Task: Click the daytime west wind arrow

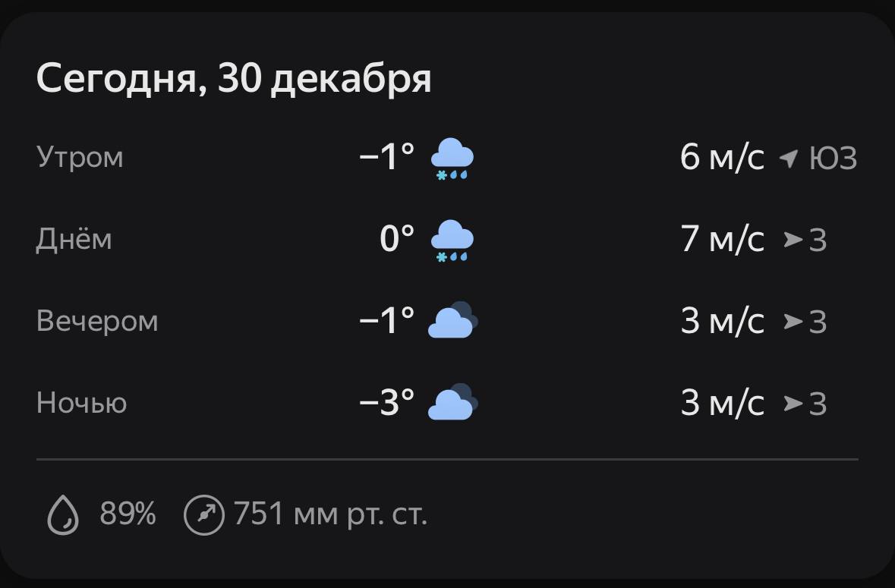Action: 793,241
